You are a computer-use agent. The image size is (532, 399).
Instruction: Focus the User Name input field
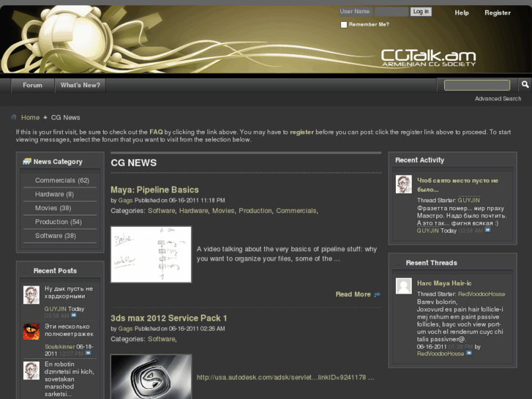[x=356, y=12]
